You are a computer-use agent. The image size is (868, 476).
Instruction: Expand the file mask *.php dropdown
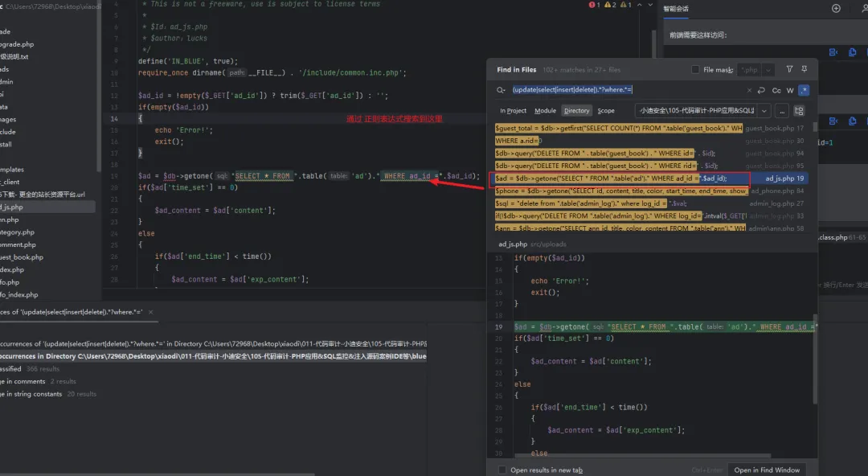768,70
